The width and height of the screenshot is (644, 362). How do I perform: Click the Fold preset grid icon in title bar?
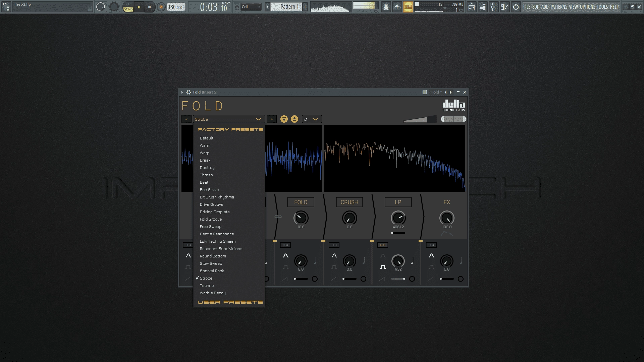(x=425, y=92)
